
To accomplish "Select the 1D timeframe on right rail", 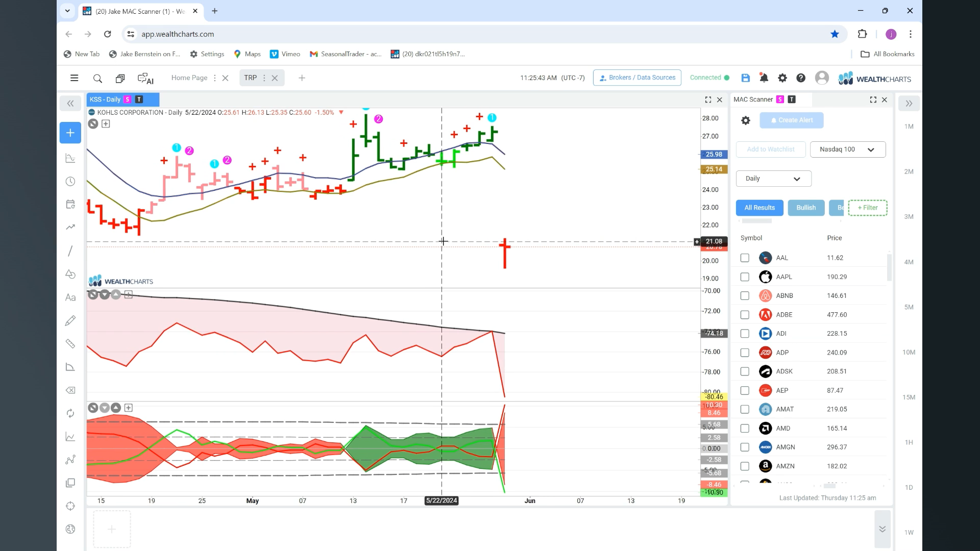I will (x=909, y=488).
